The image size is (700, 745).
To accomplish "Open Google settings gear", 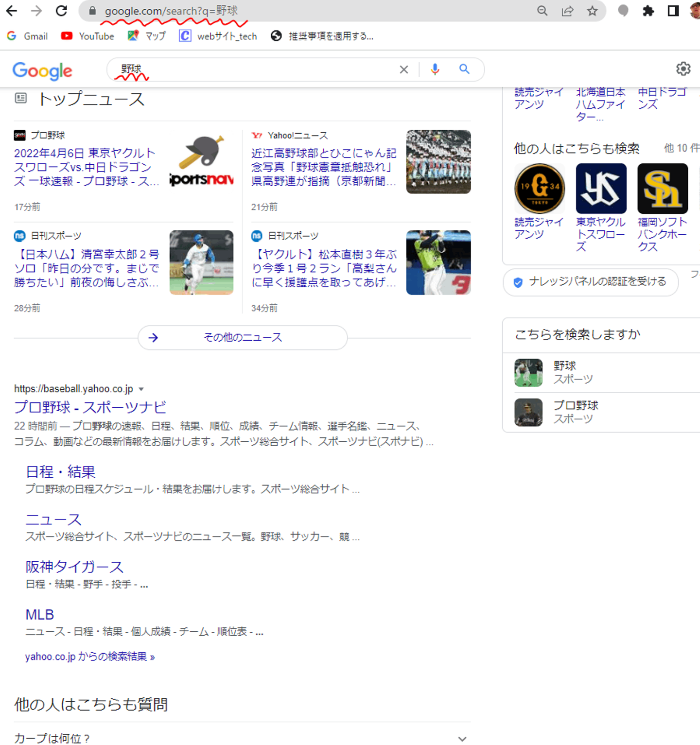I will click(x=683, y=69).
